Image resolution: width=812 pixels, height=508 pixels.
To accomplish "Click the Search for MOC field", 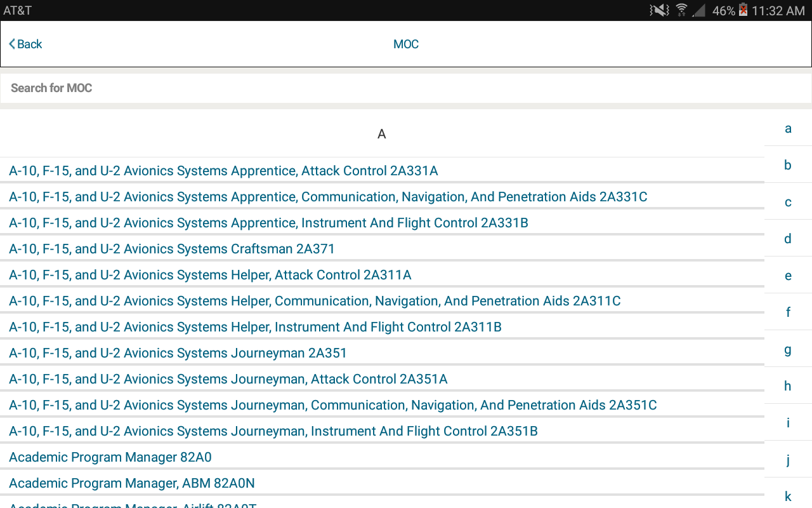I will pos(406,88).
